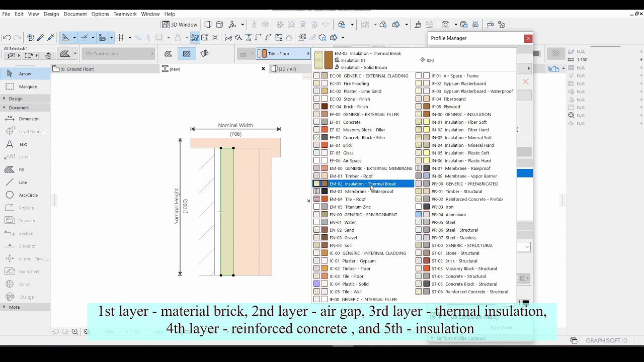
Task: Pick the Text tool in toolbox
Action: pos(25,144)
